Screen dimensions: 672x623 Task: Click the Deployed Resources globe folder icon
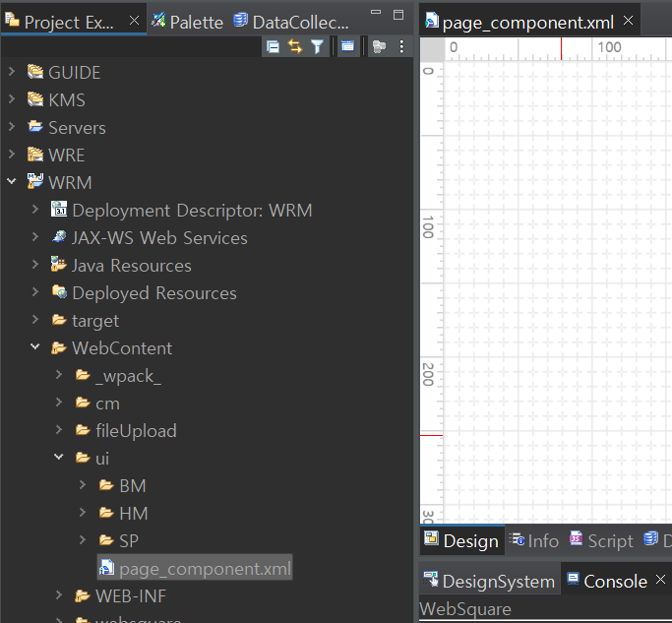point(59,291)
